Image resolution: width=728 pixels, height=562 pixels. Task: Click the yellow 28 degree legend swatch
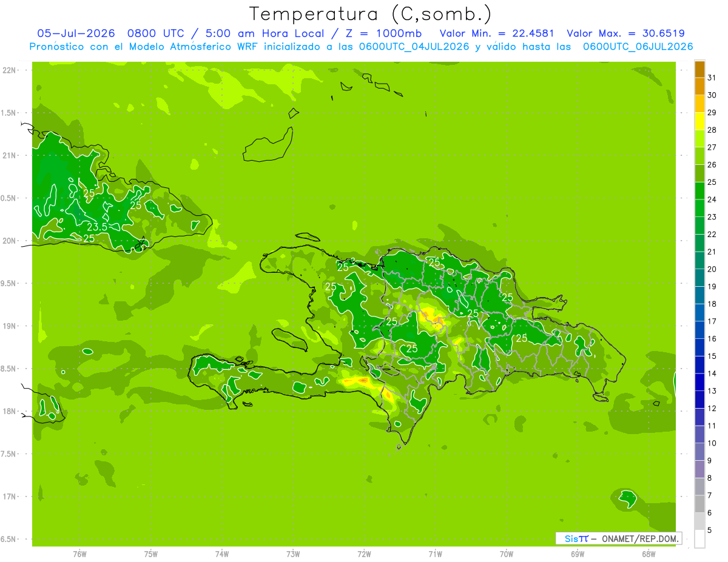pos(699,122)
